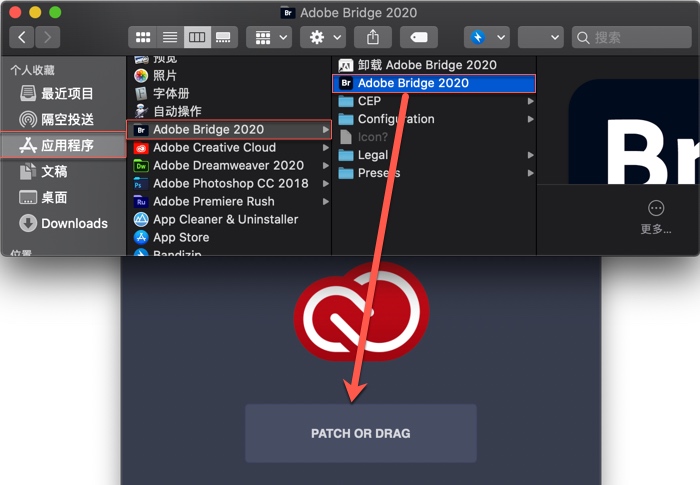Expand the Adobe Creative Cloud arrow
Image resolution: width=700 pixels, height=485 pixels.
pos(325,147)
